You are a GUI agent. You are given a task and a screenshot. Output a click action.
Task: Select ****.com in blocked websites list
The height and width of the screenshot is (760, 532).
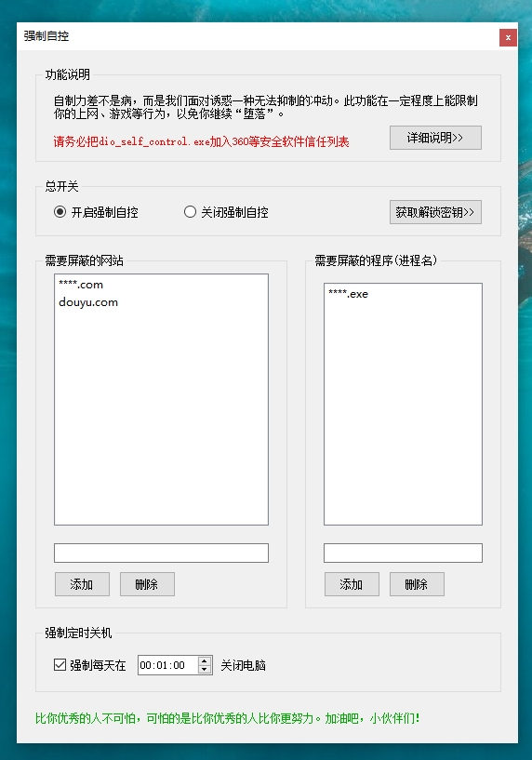tap(81, 285)
